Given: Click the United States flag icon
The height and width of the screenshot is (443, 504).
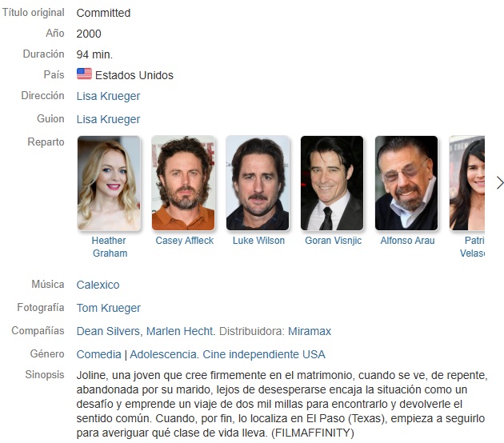Looking at the screenshot, I should point(84,74).
